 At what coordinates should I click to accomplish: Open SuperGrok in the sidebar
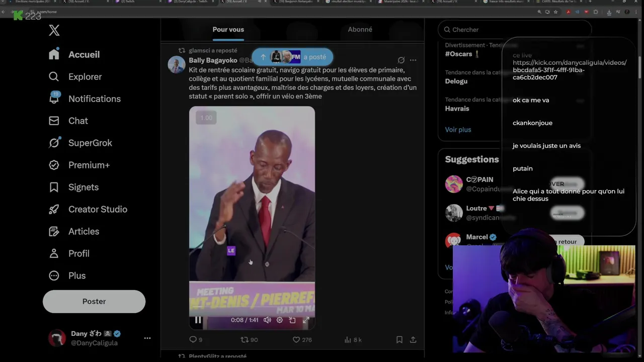point(80,143)
